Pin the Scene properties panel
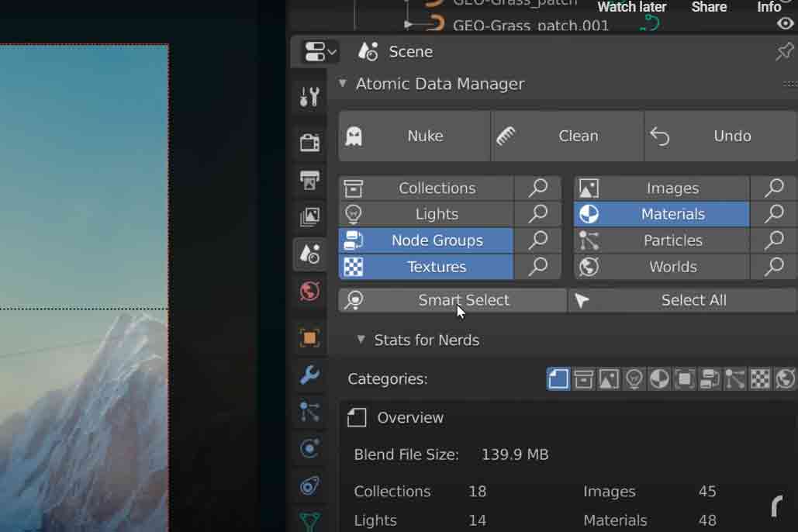798x532 pixels. (784, 52)
